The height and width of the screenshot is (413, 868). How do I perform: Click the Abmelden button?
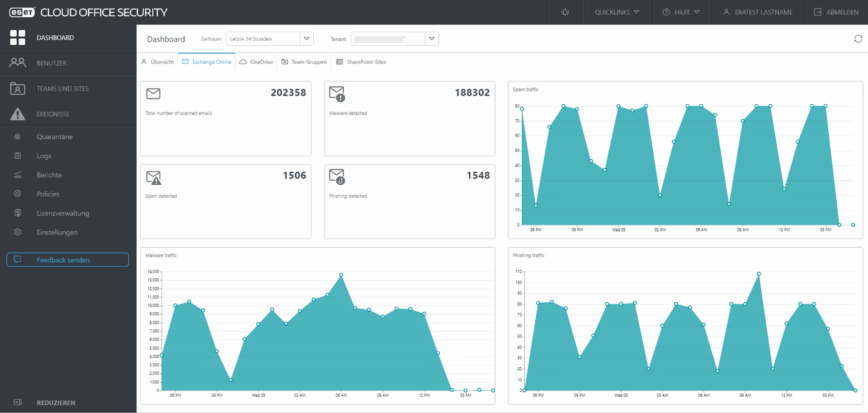tap(835, 12)
